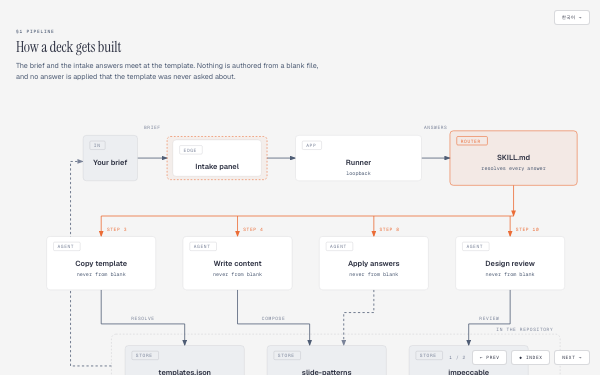Select the Design review agent card

(x=510, y=263)
